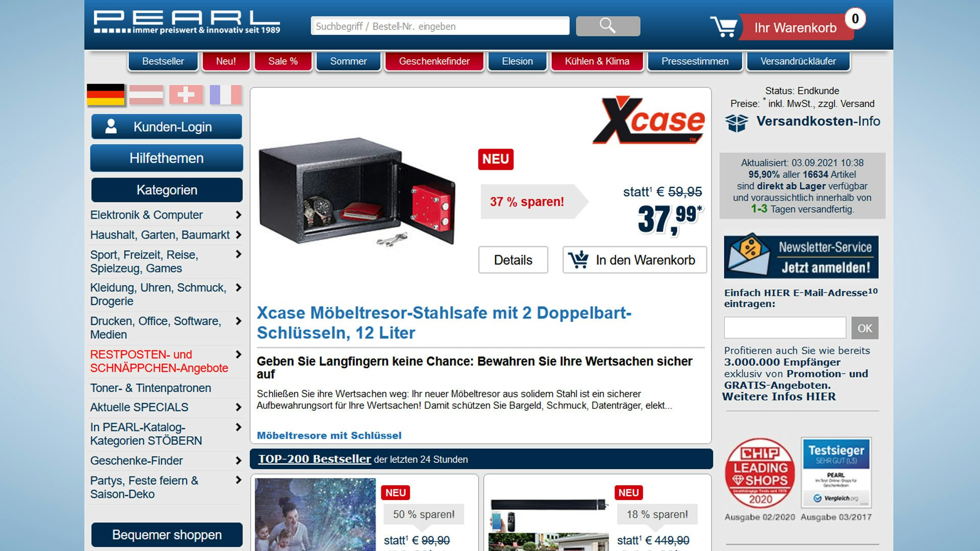Switch to the Austrian flag

tap(146, 95)
